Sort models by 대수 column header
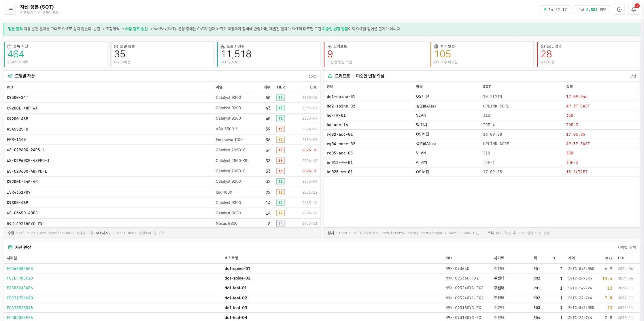 pyautogui.click(x=267, y=87)
